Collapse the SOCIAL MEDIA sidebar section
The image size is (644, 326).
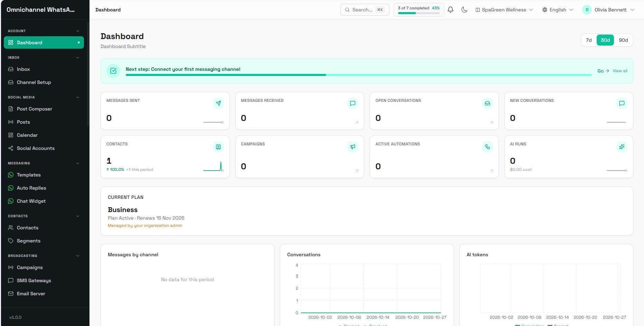click(77, 97)
